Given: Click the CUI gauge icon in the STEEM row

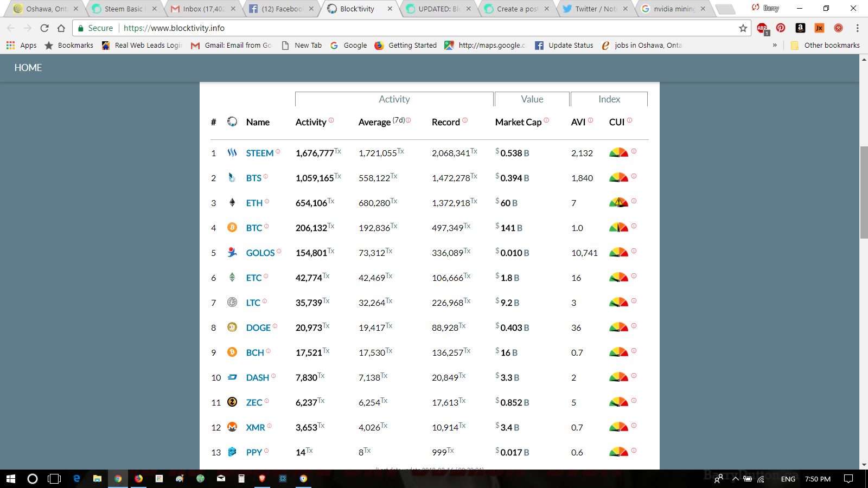Looking at the screenshot, I should [618, 152].
